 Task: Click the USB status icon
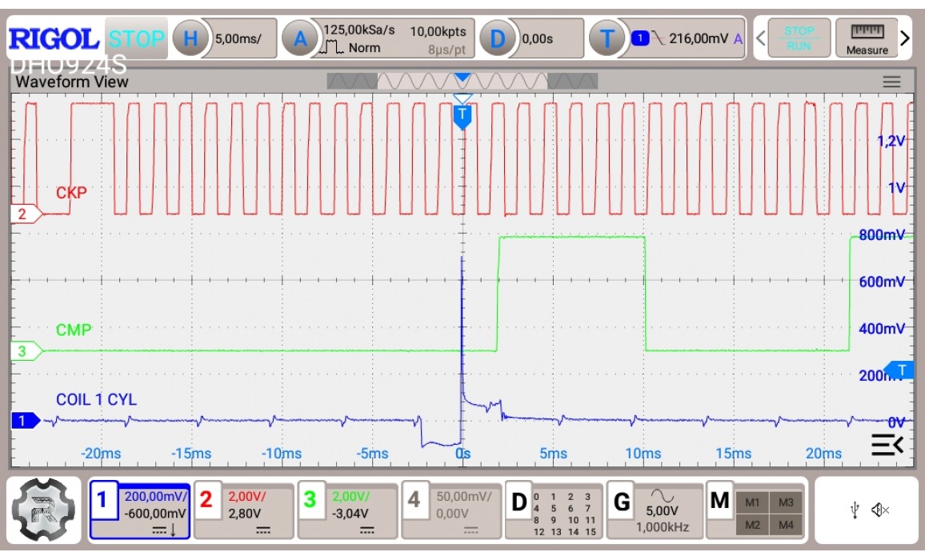[x=856, y=510]
